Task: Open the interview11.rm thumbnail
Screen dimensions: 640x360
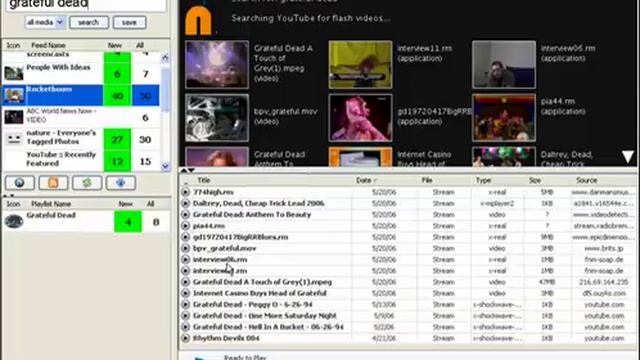Action: 360,64
